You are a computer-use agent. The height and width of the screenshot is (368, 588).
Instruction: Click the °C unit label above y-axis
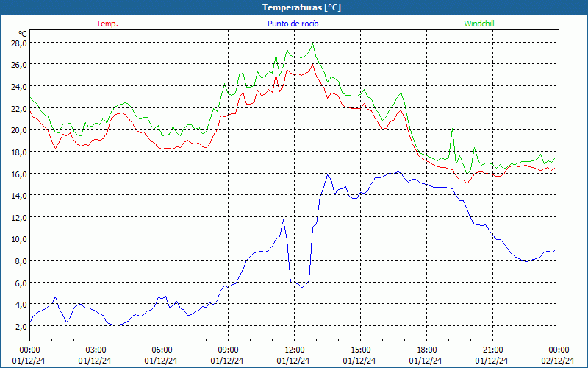(x=23, y=34)
